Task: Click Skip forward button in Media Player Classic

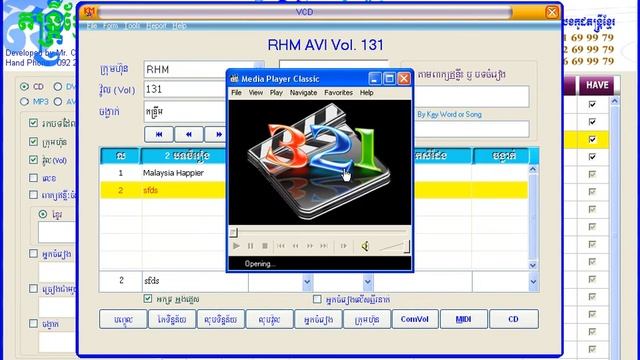Action: (324, 246)
